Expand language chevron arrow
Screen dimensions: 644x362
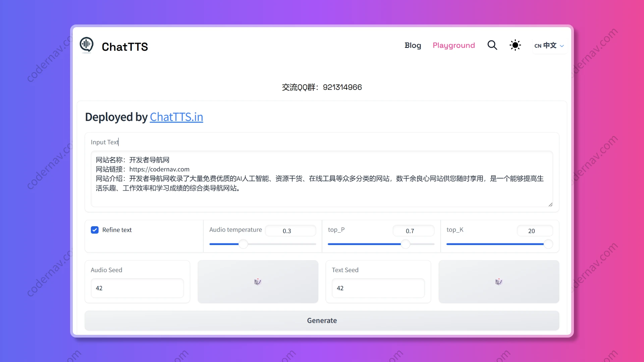[562, 46]
